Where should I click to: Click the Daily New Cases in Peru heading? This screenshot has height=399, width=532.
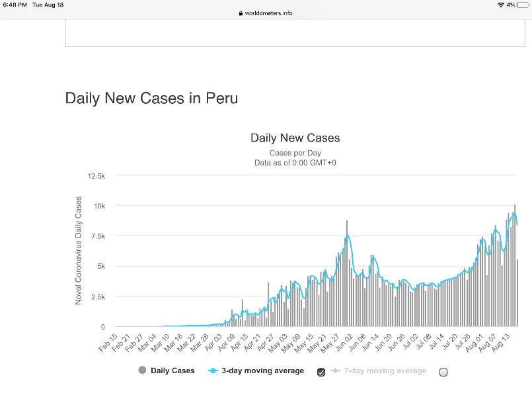coord(151,99)
